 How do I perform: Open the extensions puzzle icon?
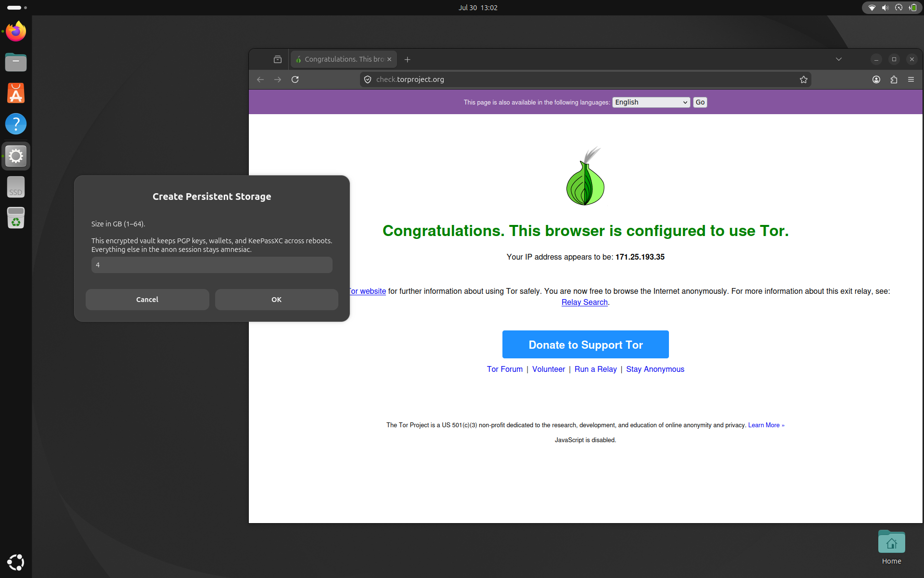coord(894,79)
